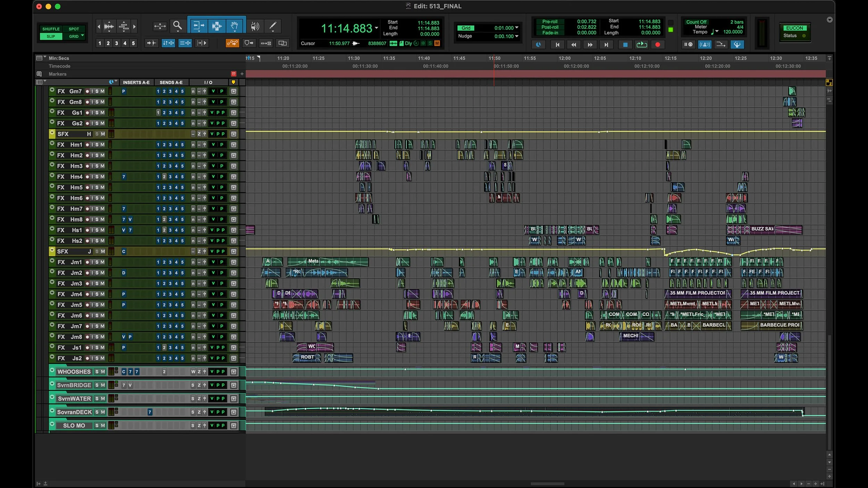Screen dimensions: 868x488
Task: Open the main counter format dropdown
Action: click(376, 28)
